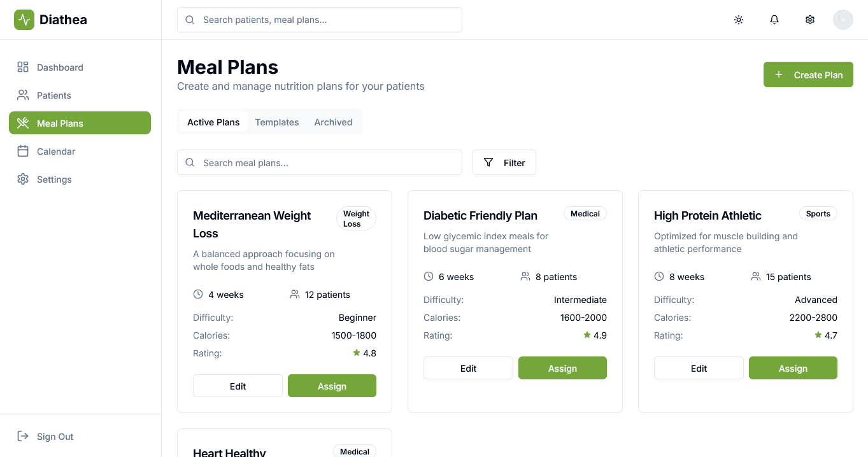Image resolution: width=868 pixels, height=457 pixels.
Task: Click Create Plan
Action: pos(808,74)
